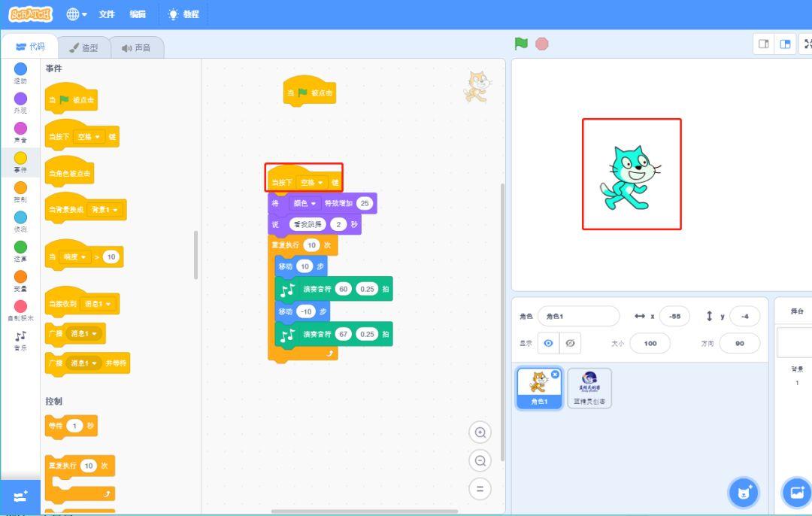Open the 颜色 effect dropdown
The width and height of the screenshot is (812, 516).
[x=304, y=203]
